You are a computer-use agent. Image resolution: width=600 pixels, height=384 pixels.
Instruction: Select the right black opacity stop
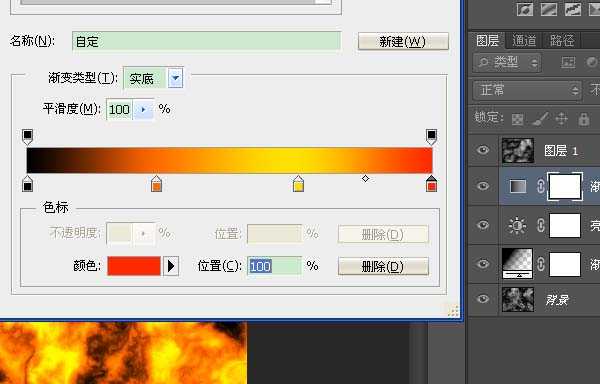tap(431, 137)
